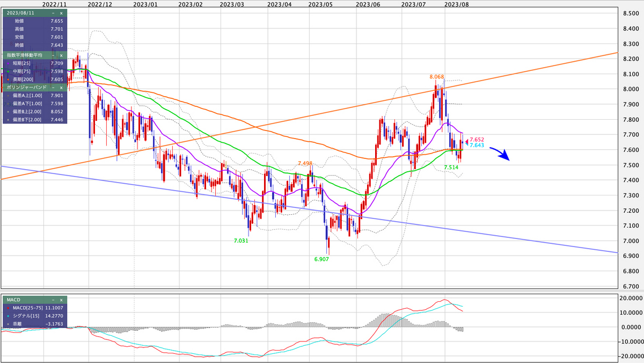Screen dimensions: 644x363
Task: Click the 0.0000 MACD axis value
Action: pyautogui.click(x=630, y=327)
